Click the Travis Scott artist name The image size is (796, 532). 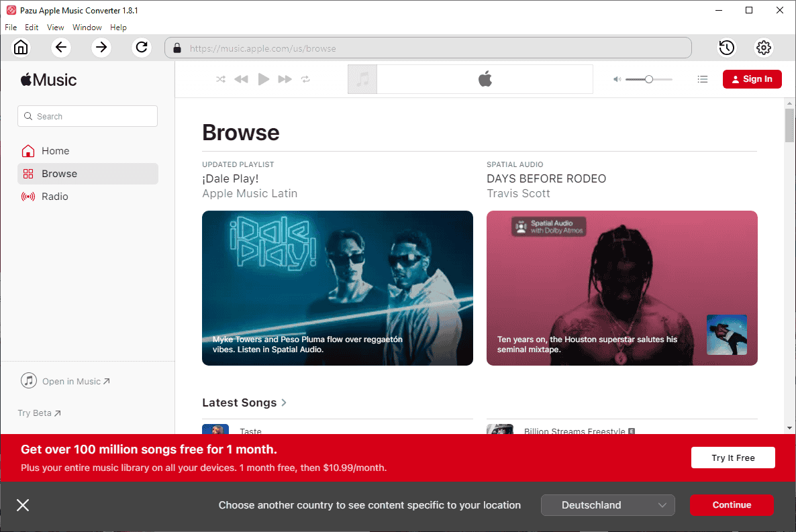click(x=518, y=193)
